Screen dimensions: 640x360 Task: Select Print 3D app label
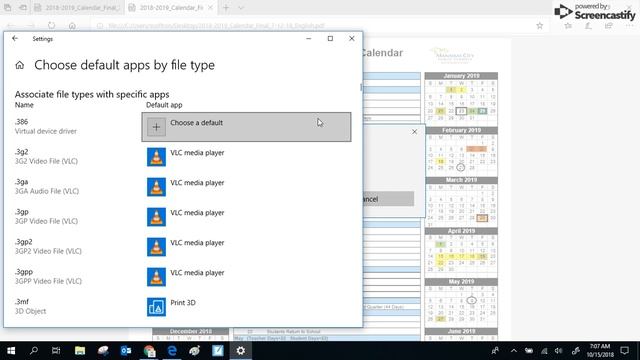coord(183,302)
